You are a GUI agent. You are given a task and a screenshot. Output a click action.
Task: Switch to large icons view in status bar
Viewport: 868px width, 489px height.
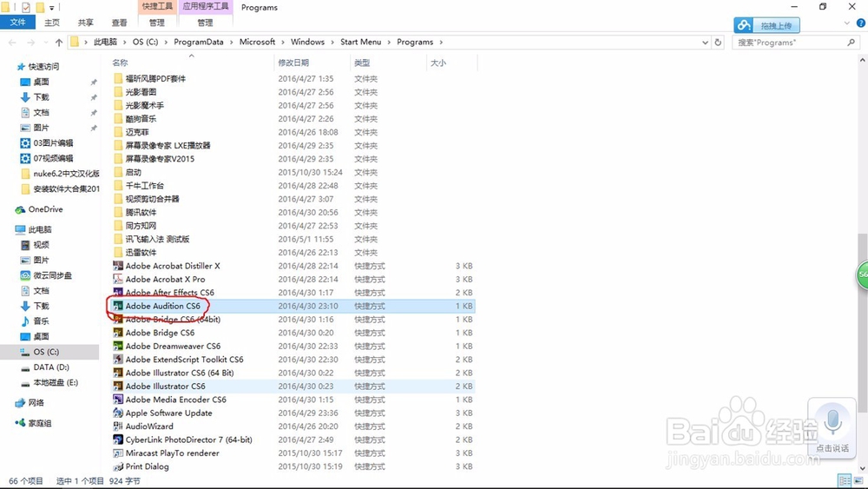tap(858, 480)
